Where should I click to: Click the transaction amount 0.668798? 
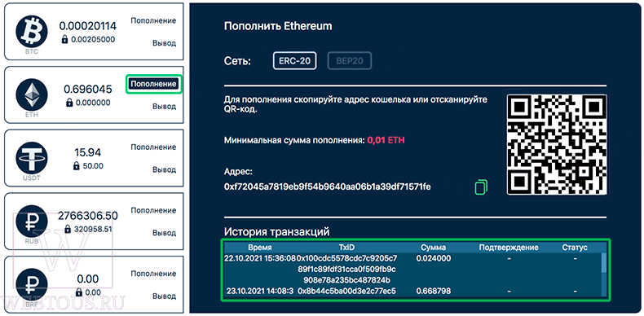434,291
